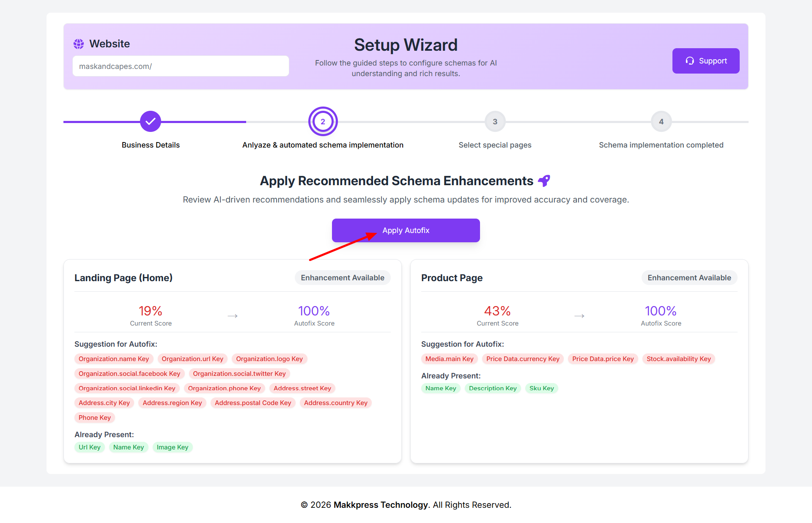Go to step 3 Select special pages
812x523 pixels.
[x=495, y=122]
